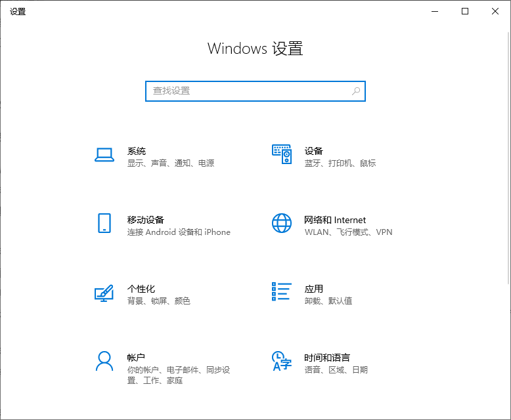Open the 时间和语言 settings title
This screenshot has height=420, width=511.
pyautogui.click(x=327, y=358)
